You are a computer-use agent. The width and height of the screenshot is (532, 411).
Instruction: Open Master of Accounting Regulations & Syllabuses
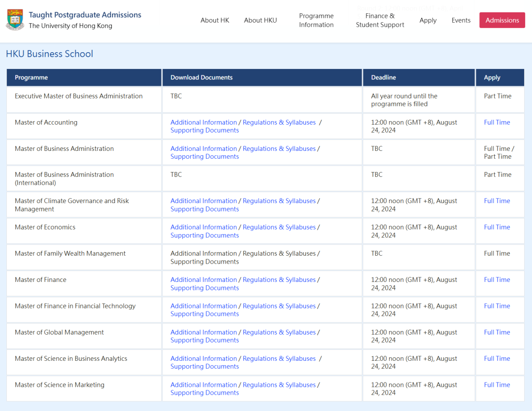point(279,123)
